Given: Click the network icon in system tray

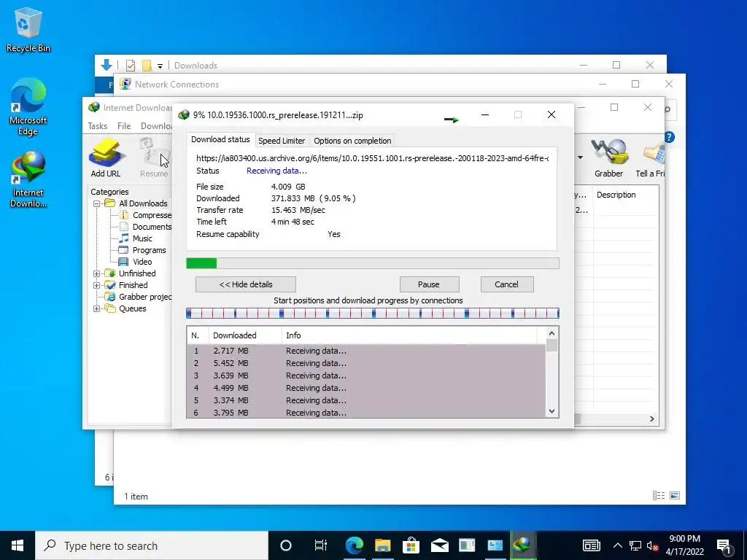Looking at the screenshot, I should (635, 545).
